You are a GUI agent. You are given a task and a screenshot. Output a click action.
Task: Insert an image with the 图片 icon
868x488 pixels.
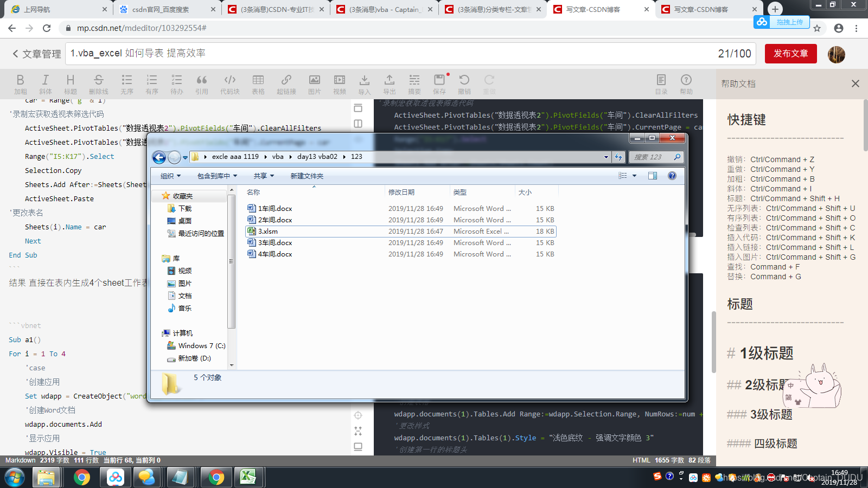315,84
